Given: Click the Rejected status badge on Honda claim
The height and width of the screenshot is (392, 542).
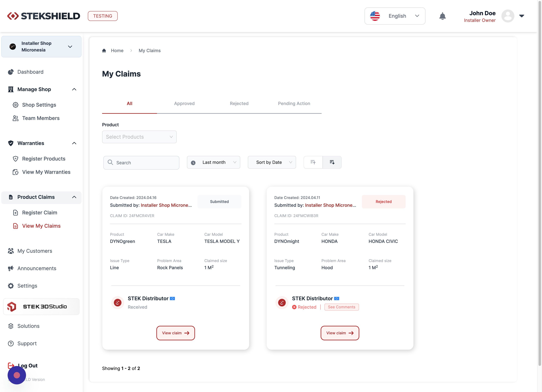Looking at the screenshot, I should coord(383,202).
